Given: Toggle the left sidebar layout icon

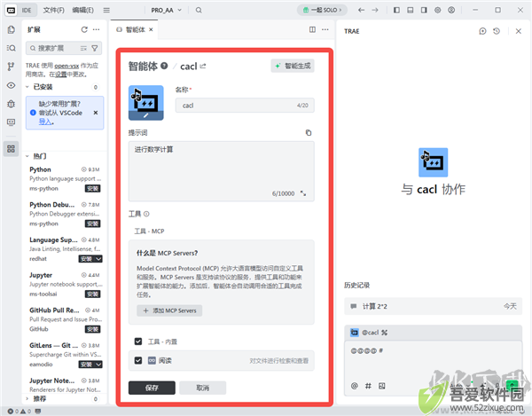Looking at the screenshot, I should point(396,10).
